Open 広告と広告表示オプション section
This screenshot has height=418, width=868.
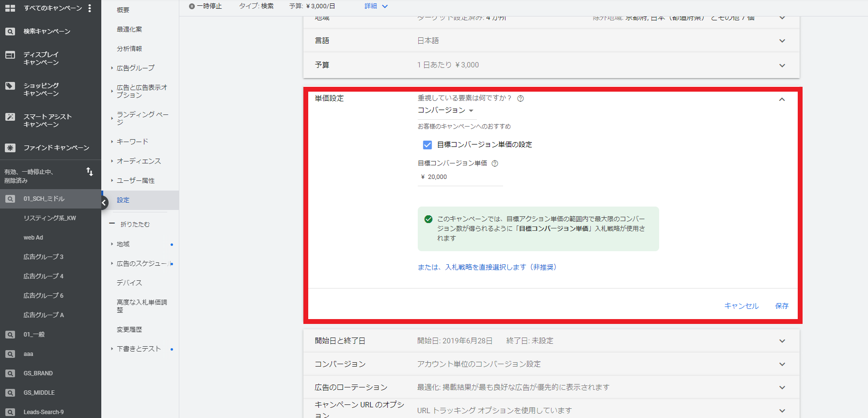[x=142, y=91]
